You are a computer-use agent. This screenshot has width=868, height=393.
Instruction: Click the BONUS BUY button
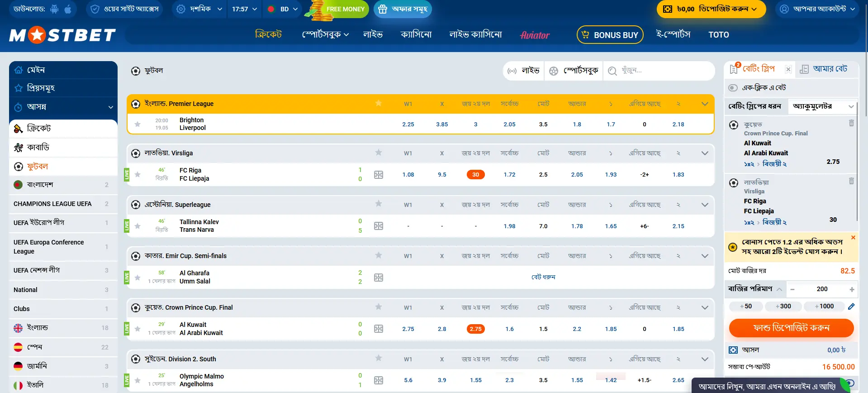point(610,35)
